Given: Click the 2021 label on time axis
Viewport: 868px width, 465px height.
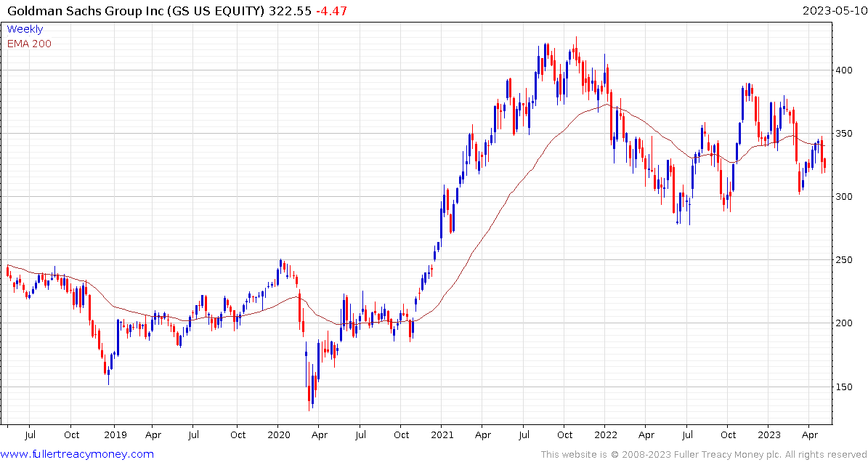Looking at the screenshot, I should point(442,436).
